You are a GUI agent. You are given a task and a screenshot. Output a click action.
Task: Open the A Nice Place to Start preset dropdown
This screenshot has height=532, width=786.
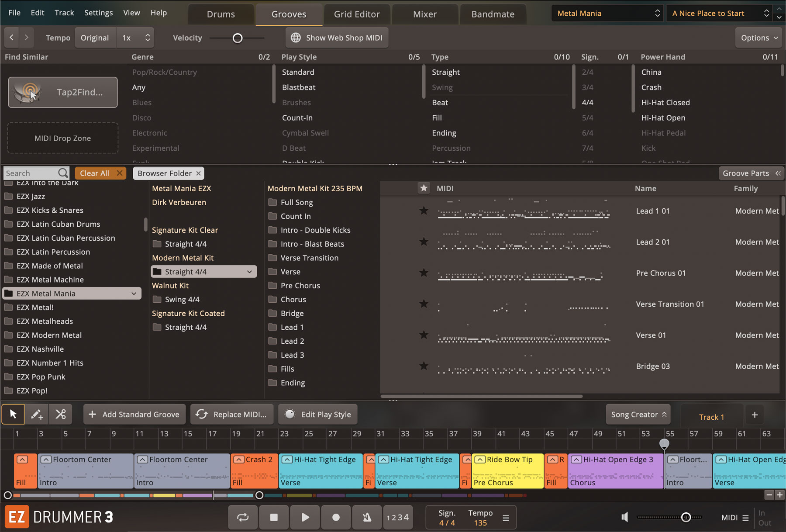(719, 14)
